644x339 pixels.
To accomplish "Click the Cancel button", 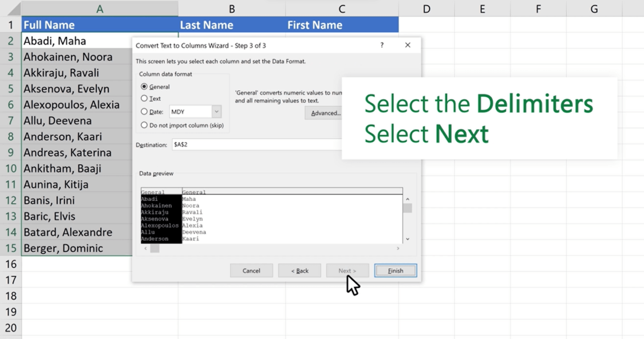I will (251, 271).
